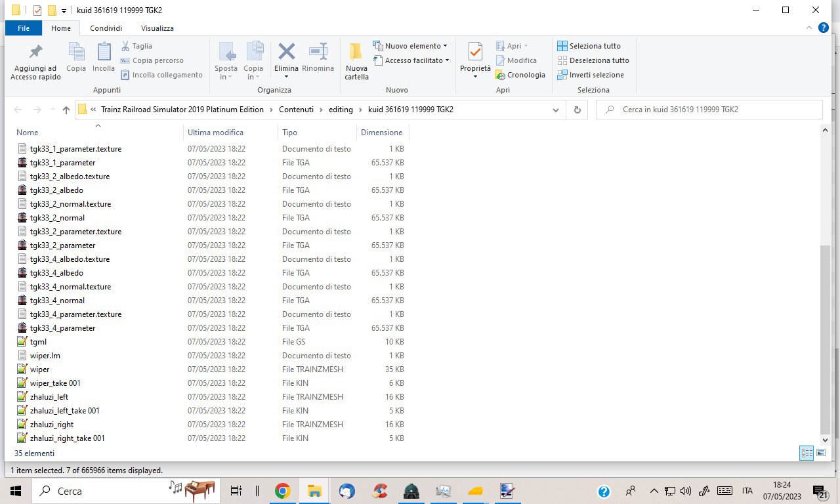The width and height of the screenshot is (840, 504).
Task: Open the File ribbon tab
Action: 24,28
